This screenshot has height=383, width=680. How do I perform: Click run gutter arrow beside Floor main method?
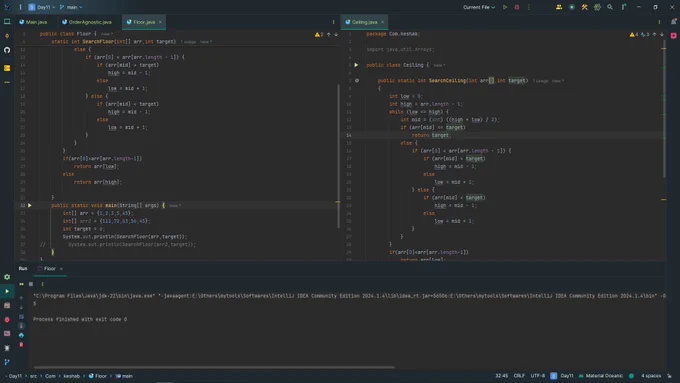(30, 205)
